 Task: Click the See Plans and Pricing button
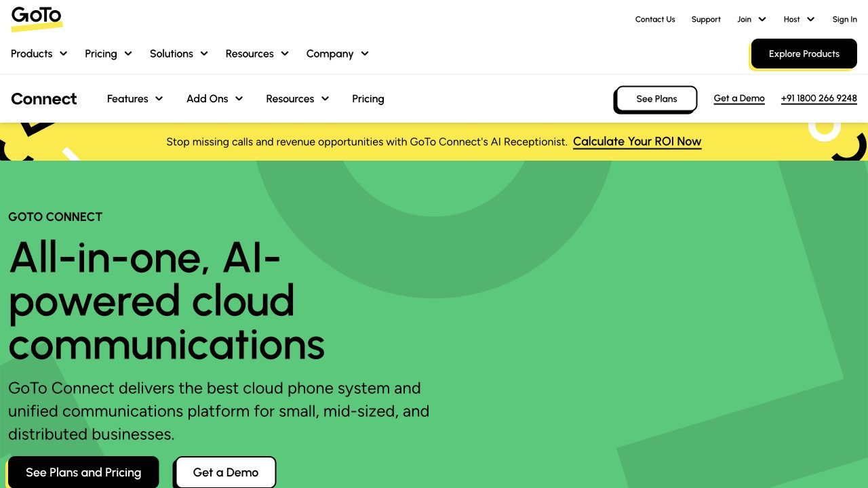83,472
